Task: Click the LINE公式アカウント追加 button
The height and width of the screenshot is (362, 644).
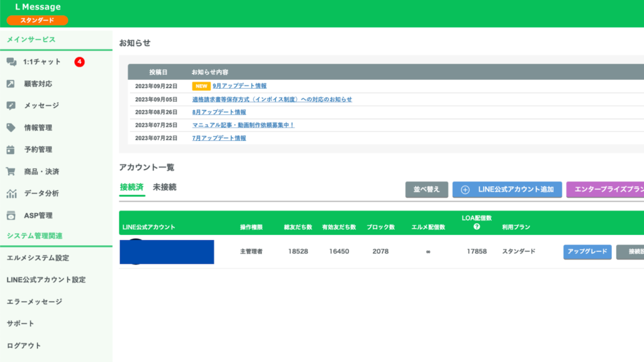Action: (x=507, y=190)
